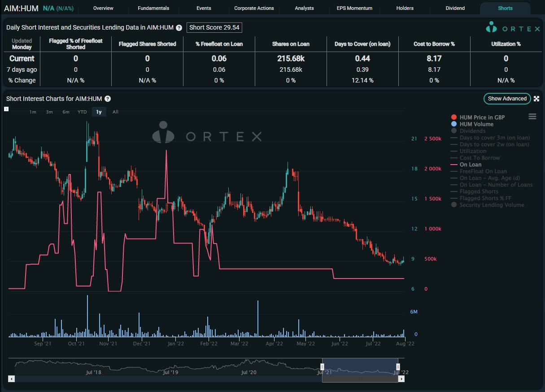Image resolution: width=545 pixels, height=392 pixels.
Task: Click small arrow expander at chart top-left corner
Action: 6,109
